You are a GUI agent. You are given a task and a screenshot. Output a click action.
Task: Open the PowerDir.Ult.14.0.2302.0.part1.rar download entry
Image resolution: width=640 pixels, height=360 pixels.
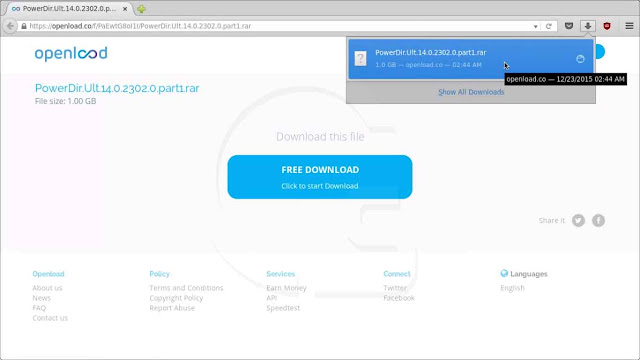tap(471, 59)
